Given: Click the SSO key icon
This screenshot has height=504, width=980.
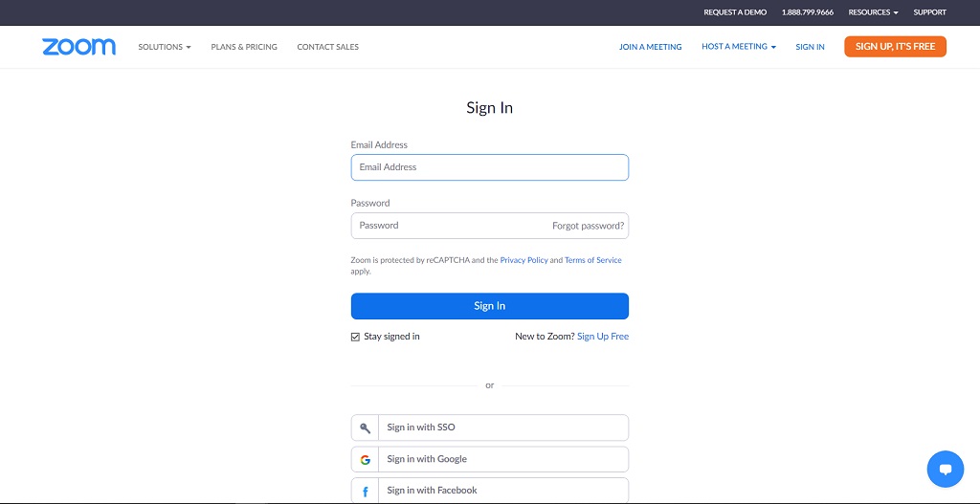Looking at the screenshot, I should point(365,427).
